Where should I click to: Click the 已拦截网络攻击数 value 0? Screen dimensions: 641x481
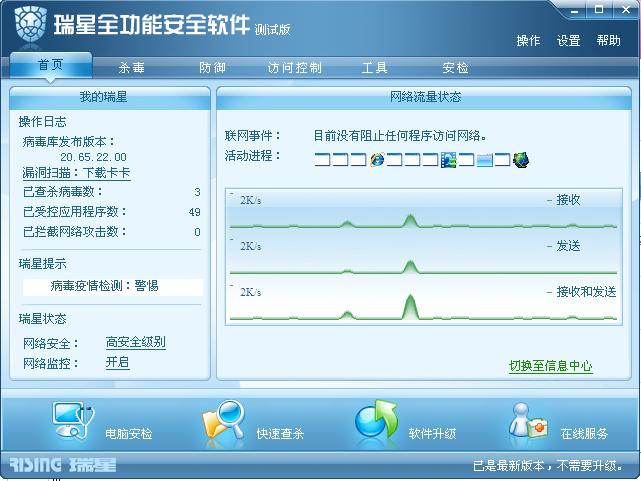click(x=197, y=232)
